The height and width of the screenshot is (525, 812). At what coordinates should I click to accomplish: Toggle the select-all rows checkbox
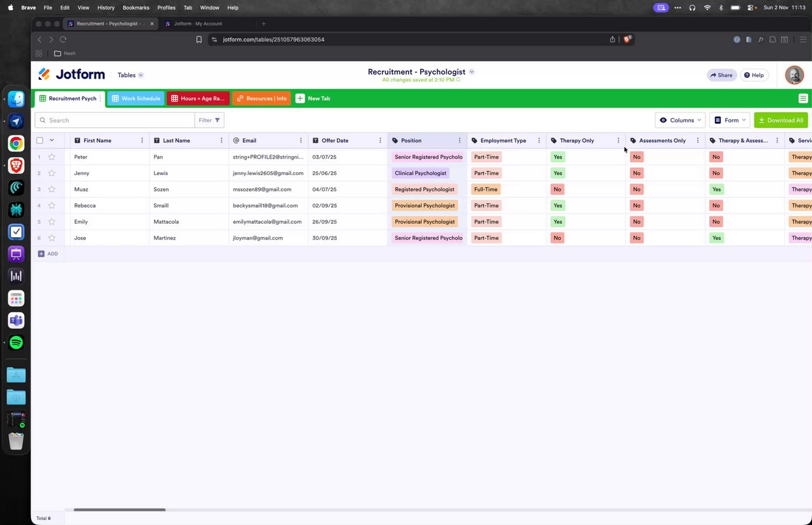(39, 141)
